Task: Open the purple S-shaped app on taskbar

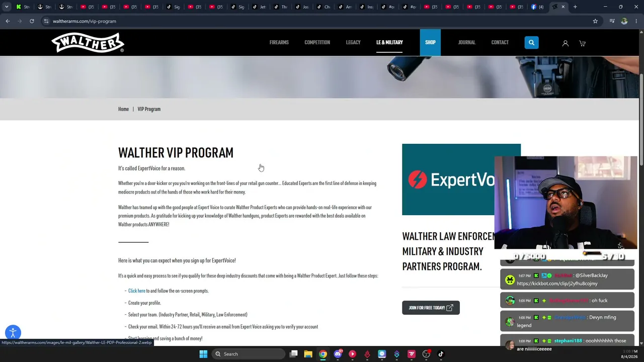Action: (396, 354)
